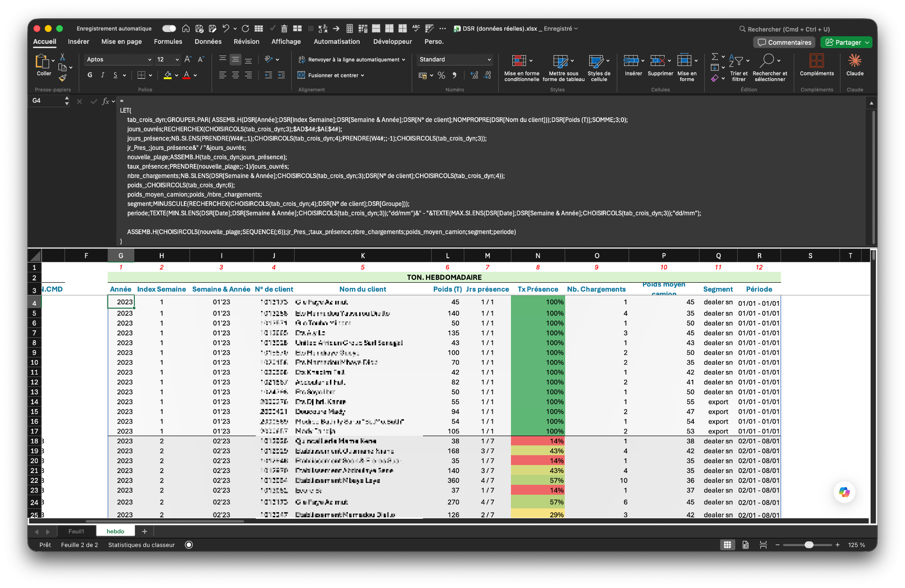Click the spell check ABC icon

416,28
